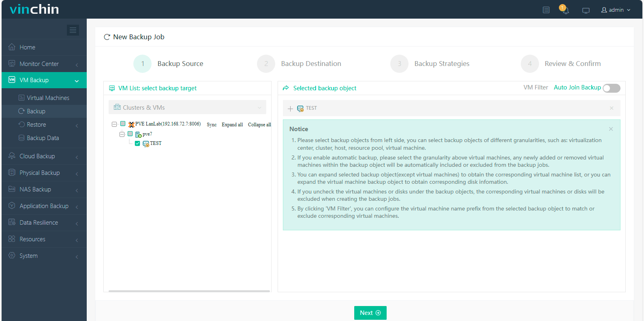644x321 pixels.
Task: Expand the Cloud Backup submenu chevron
Action: [77, 157]
